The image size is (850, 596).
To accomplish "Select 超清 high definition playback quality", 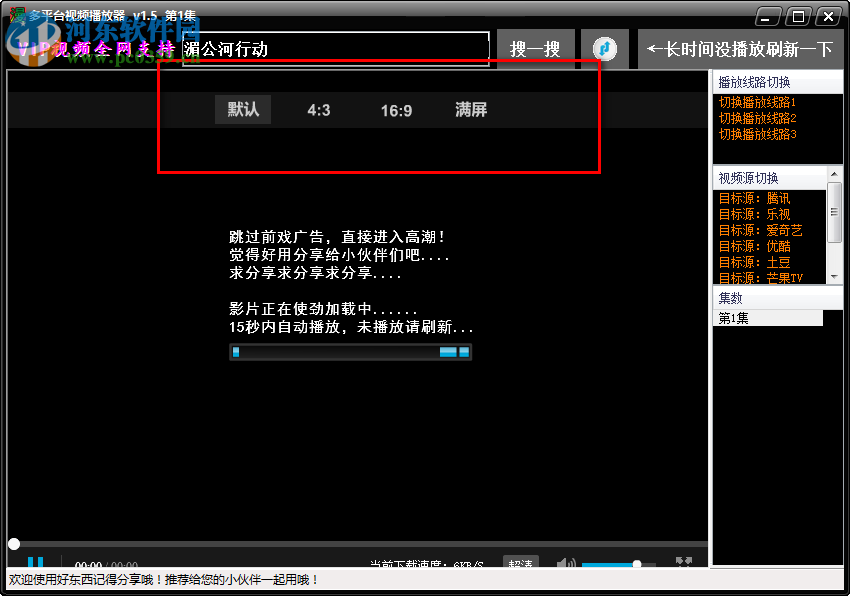I will tap(520, 562).
